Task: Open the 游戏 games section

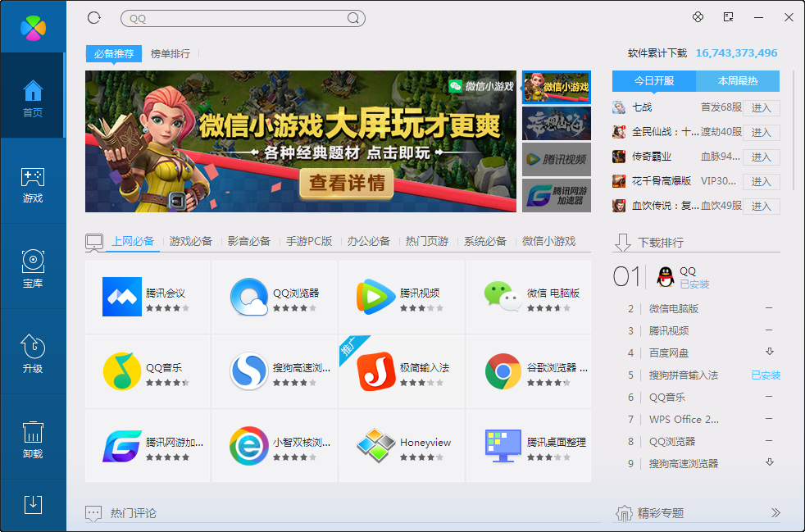Action: pyautogui.click(x=33, y=181)
